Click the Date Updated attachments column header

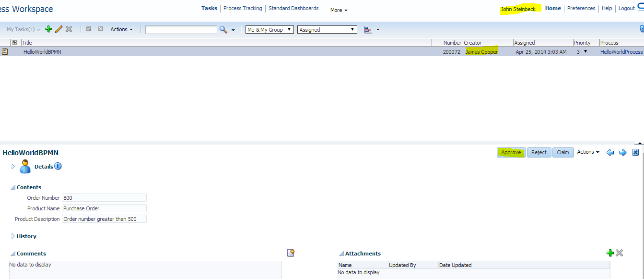(x=524, y=265)
